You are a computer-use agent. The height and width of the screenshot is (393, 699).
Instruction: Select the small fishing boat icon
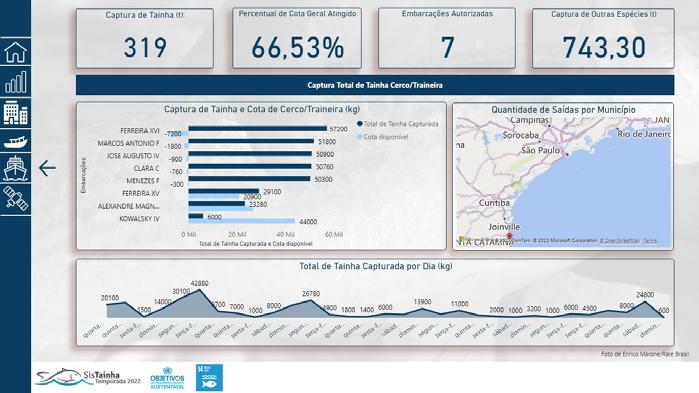tap(16, 142)
